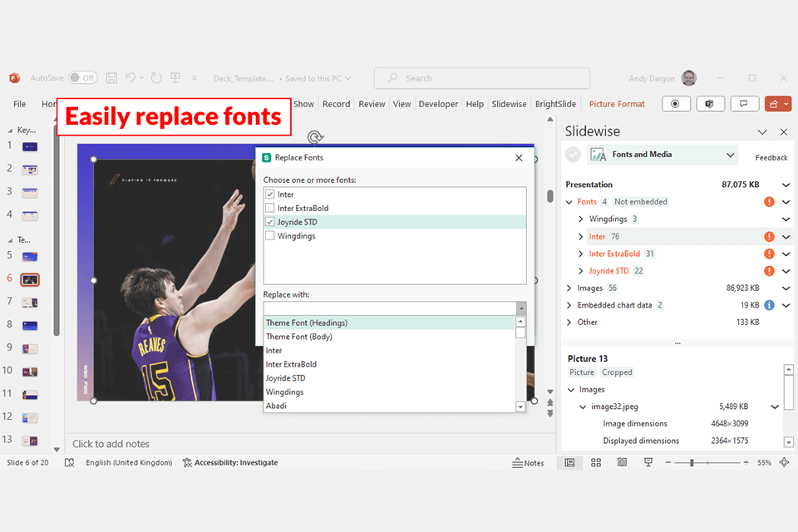The image size is (798, 532).
Task: Open the Slidewise ribbon tab
Action: pos(509,104)
